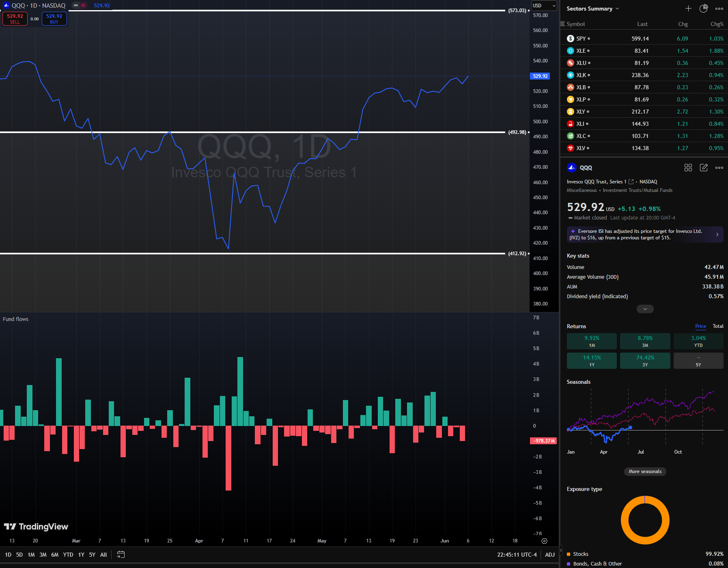This screenshot has height=568, width=728.
Task: Select the YTD return tile
Action: [698, 341]
